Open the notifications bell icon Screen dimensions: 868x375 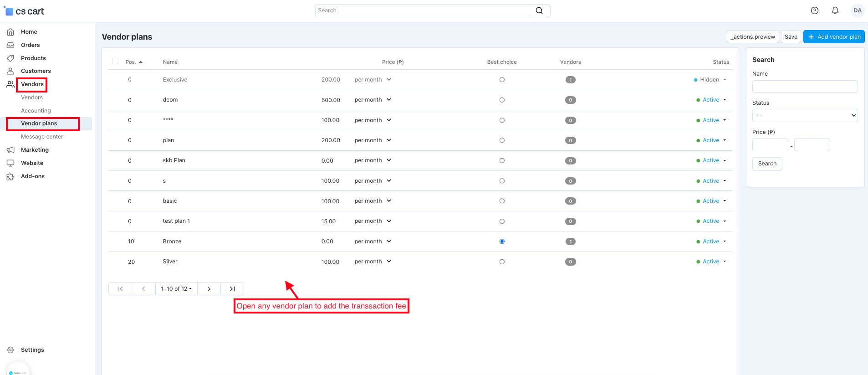(835, 10)
